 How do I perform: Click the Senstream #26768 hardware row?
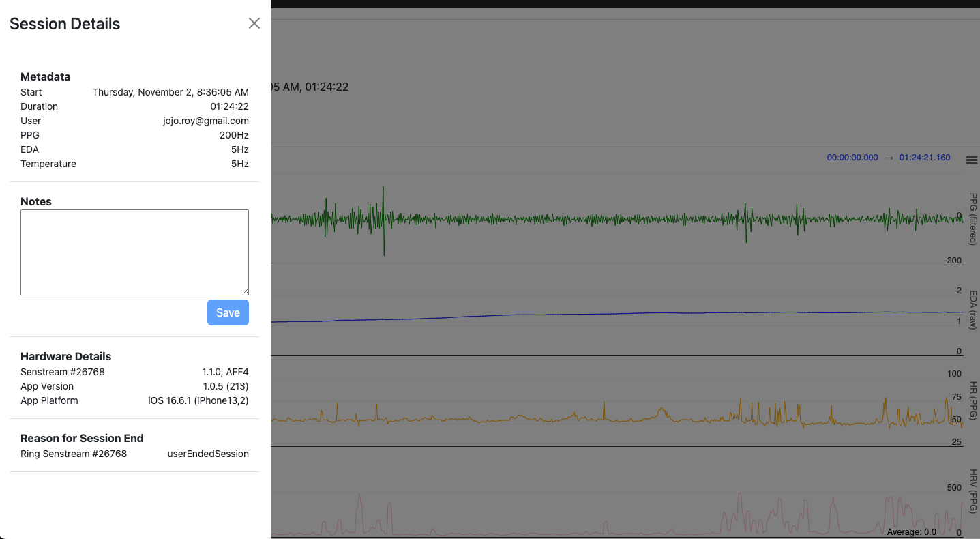click(63, 372)
